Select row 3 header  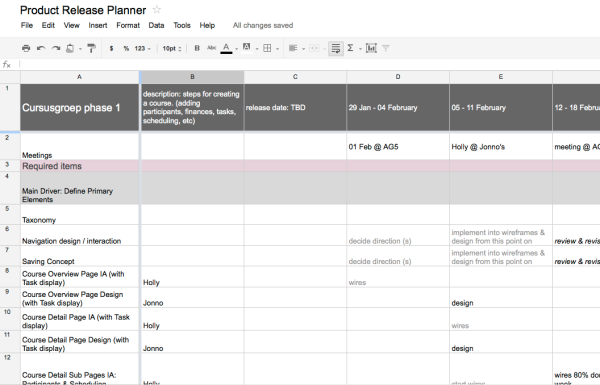pyautogui.click(x=10, y=166)
